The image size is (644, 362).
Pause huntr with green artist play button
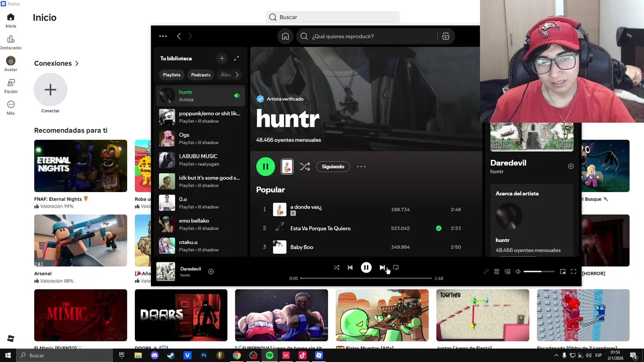coord(266,166)
